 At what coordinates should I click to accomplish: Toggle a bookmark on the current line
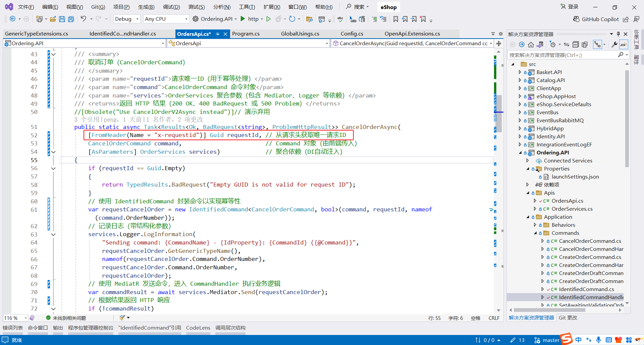tap(396, 19)
